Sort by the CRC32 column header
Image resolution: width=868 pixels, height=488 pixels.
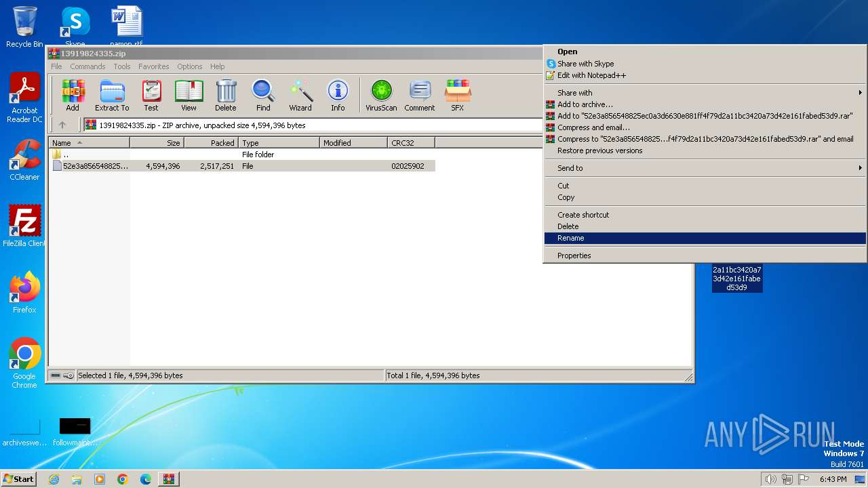click(411, 142)
